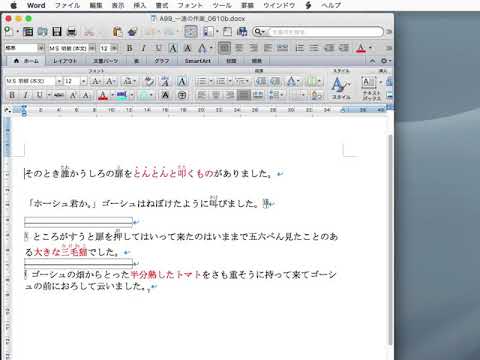Insert a text box from ribbon
Image resolution: width=480 pixels, height=360 pixels.
pos(371,88)
